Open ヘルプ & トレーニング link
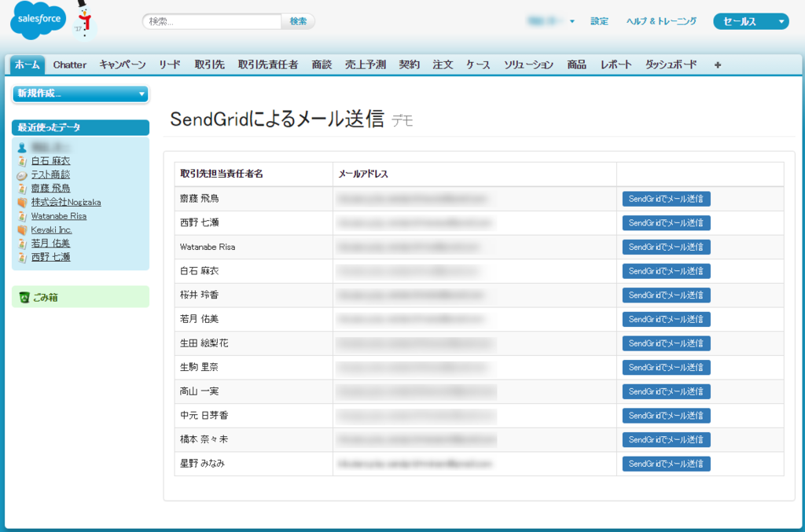 click(661, 21)
